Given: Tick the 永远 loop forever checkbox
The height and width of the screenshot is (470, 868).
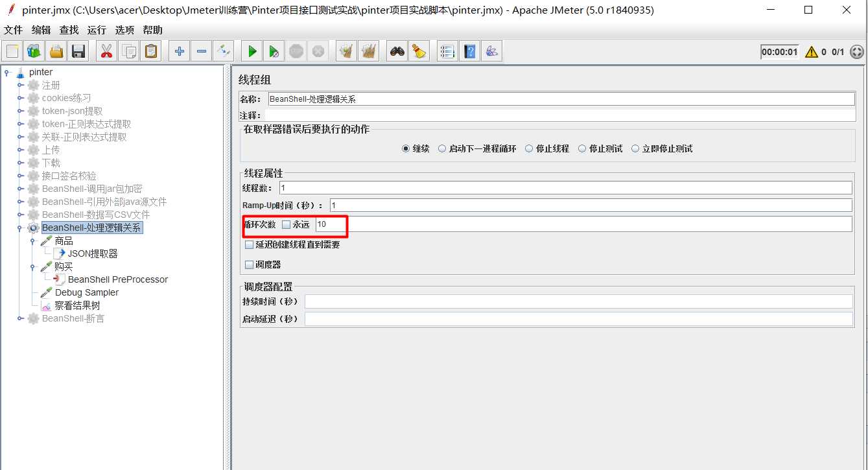Looking at the screenshot, I should click(x=286, y=224).
